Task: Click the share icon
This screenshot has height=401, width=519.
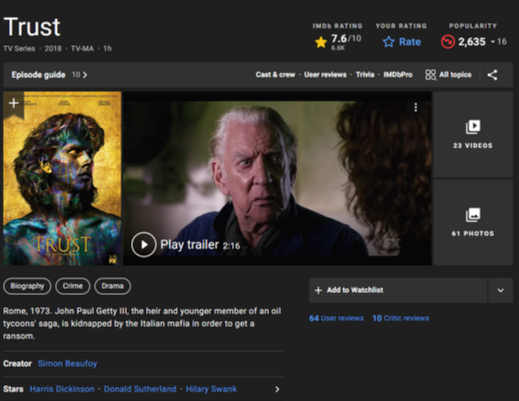Action: [x=492, y=75]
